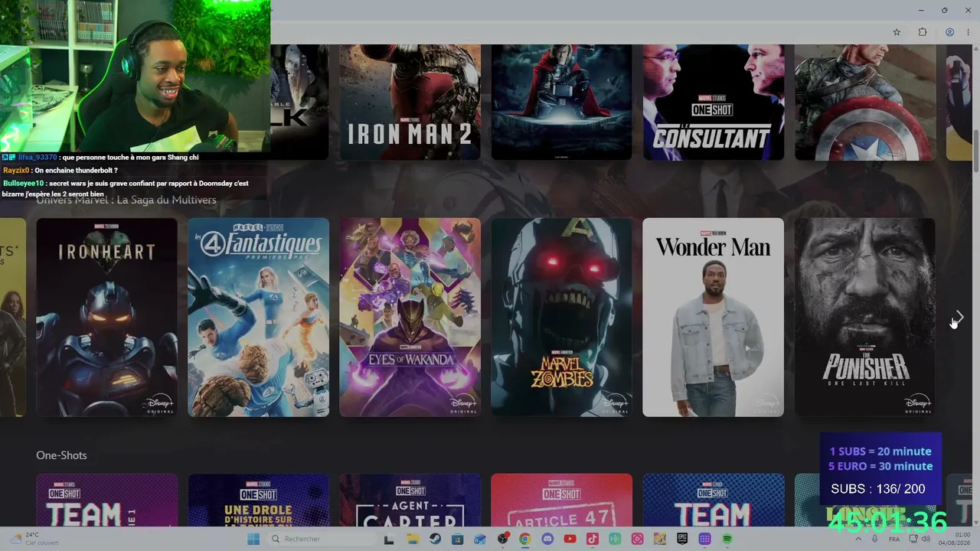Click the Univers Marvel Saga du Multivers heading
980x551 pixels.
(x=126, y=200)
